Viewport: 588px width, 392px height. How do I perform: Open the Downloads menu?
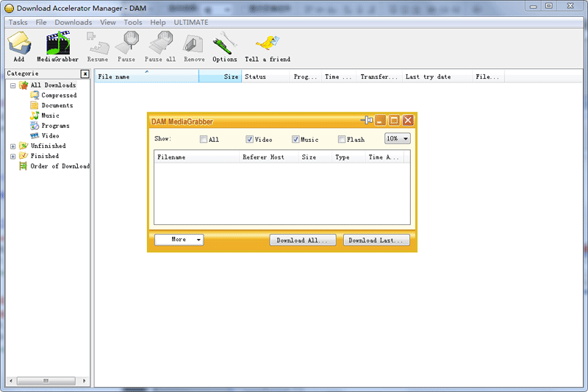73,23
